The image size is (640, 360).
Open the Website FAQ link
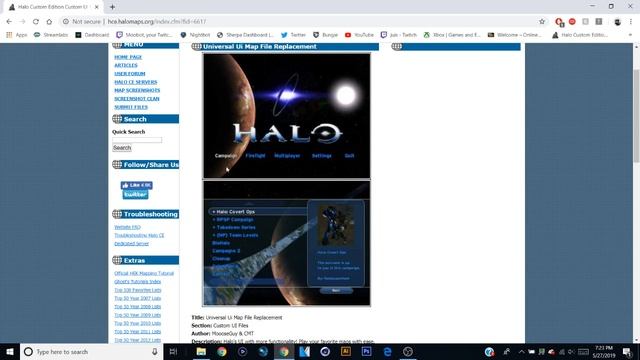click(x=127, y=227)
